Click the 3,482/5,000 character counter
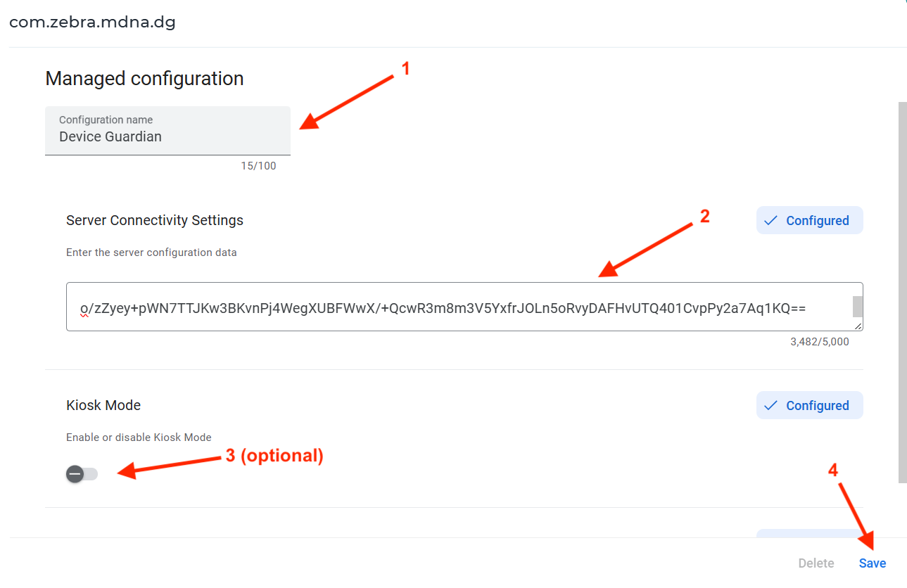The image size is (907, 588). pos(819,342)
